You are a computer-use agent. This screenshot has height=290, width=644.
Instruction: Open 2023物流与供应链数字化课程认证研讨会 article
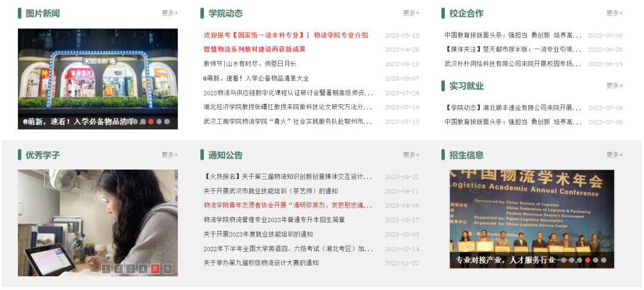(288, 93)
